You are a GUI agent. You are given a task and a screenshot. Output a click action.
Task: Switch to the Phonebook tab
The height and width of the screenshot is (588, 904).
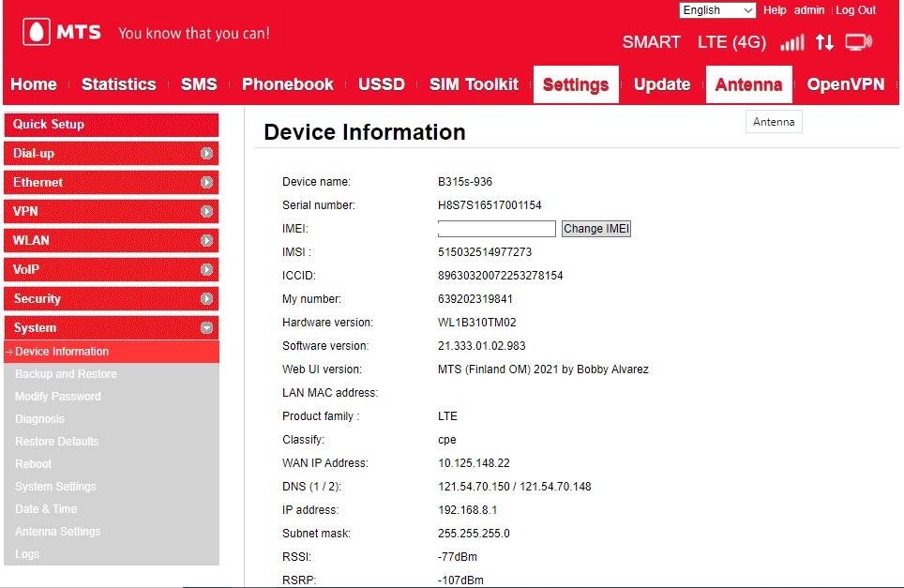(288, 84)
